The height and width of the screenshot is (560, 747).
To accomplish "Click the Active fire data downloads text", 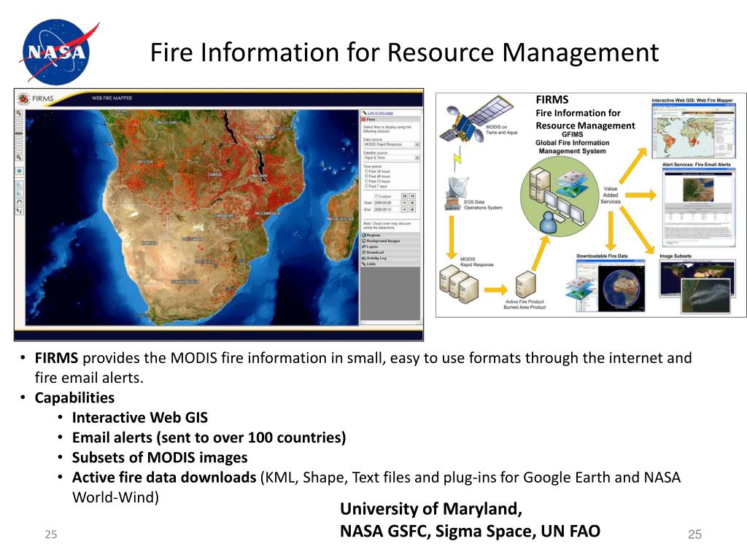I will click(164, 478).
